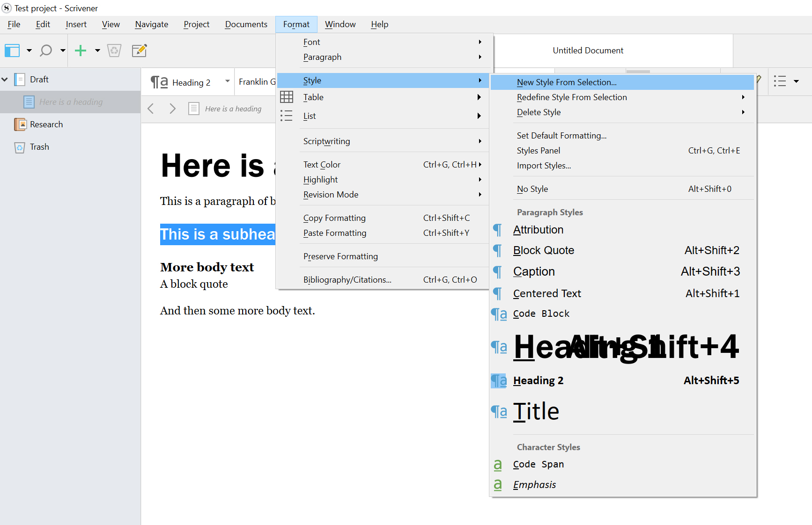Expand the Scriptwriting submenu
812x525 pixels.
pyautogui.click(x=383, y=141)
